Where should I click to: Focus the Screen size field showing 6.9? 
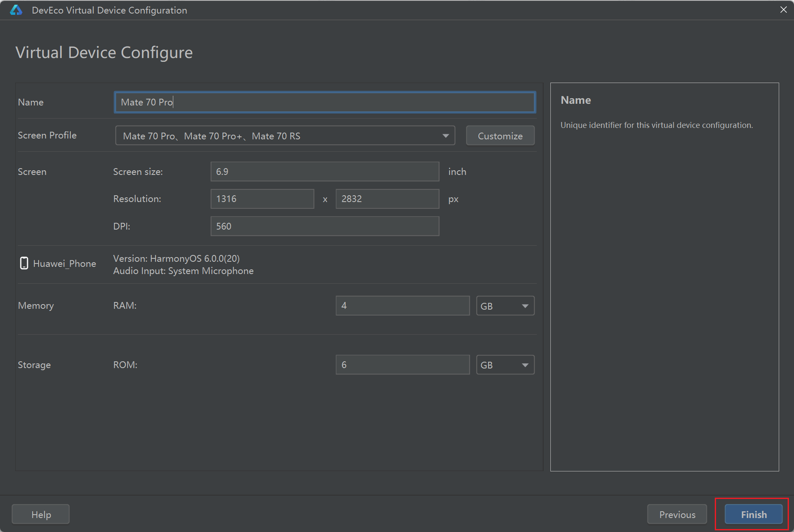pos(325,172)
